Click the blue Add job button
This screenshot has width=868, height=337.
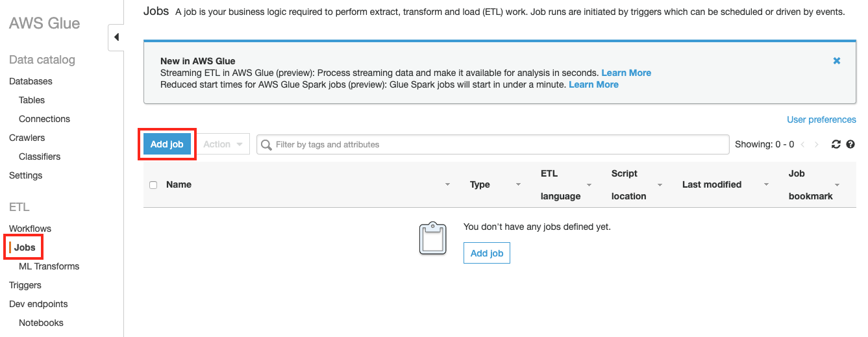(167, 144)
